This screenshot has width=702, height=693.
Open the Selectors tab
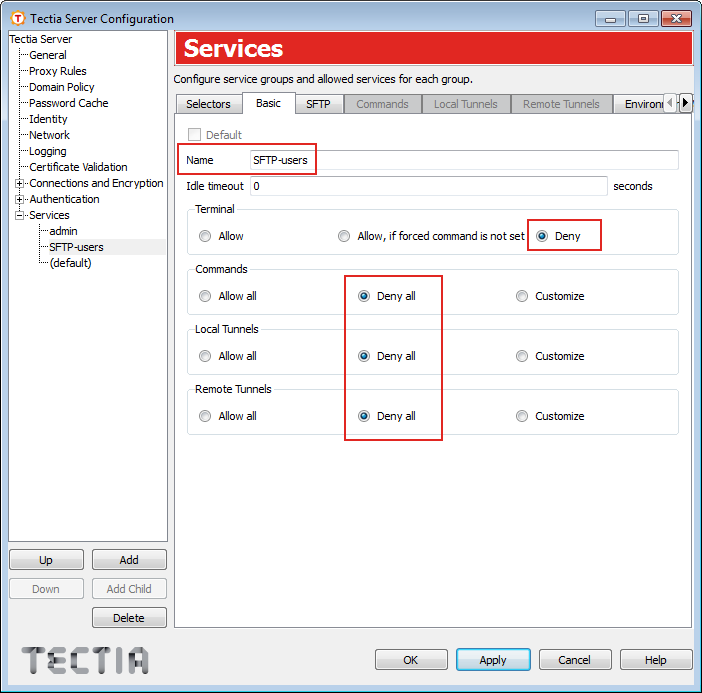(x=208, y=104)
